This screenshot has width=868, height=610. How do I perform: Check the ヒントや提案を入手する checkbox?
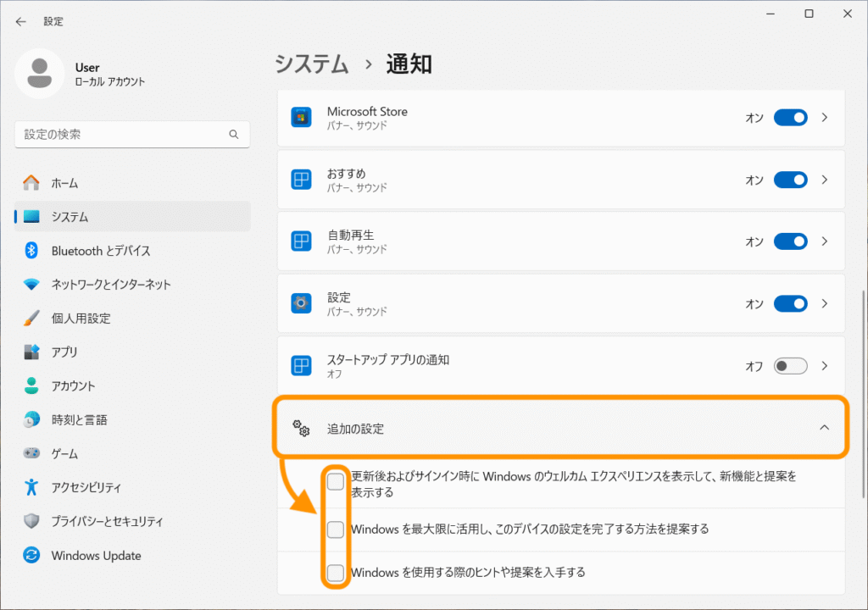[336, 573]
